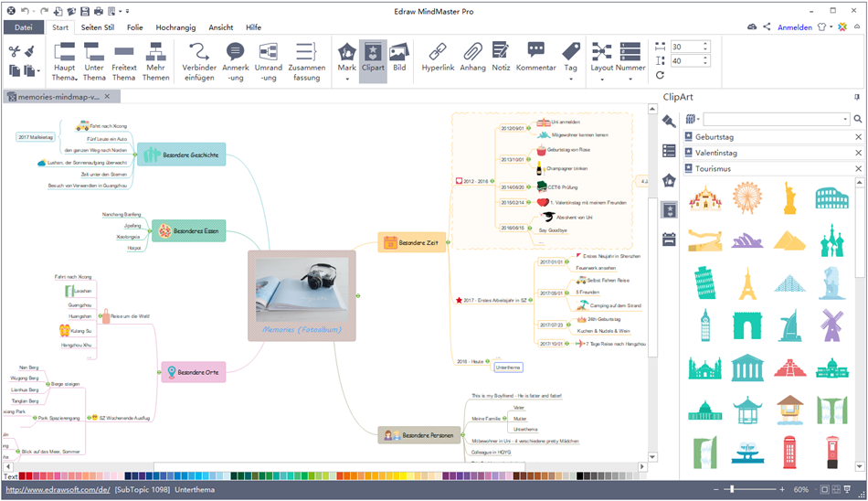The height and width of the screenshot is (501, 868).
Task: Open the Datei menu
Action: [23, 27]
